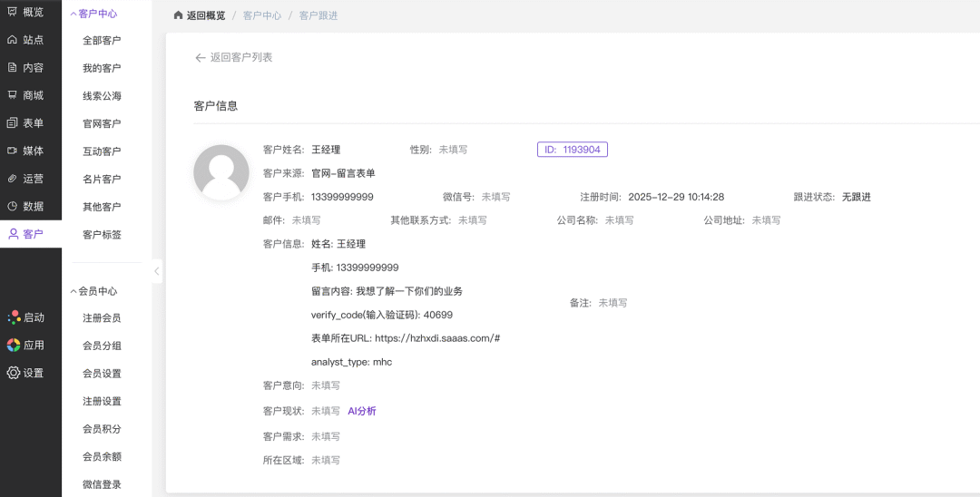This screenshot has width=980, height=497.
Task: Collapse the 会员中心 section
Action: pos(73,291)
